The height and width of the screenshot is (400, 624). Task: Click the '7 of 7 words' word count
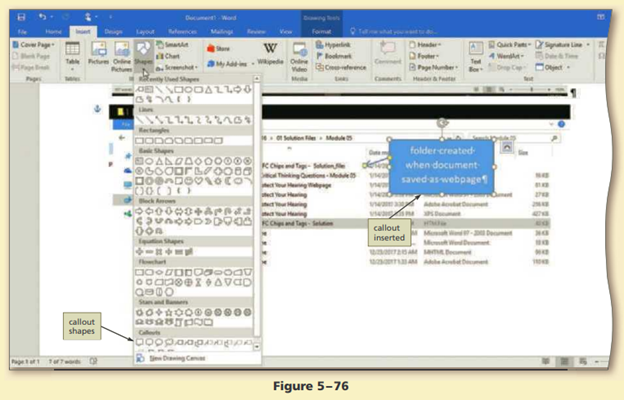[x=64, y=361]
